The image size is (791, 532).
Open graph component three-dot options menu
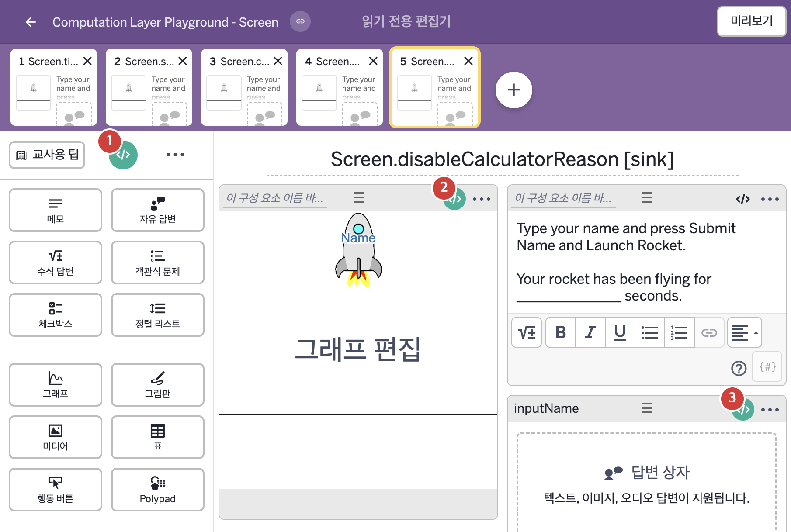(482, 199)
